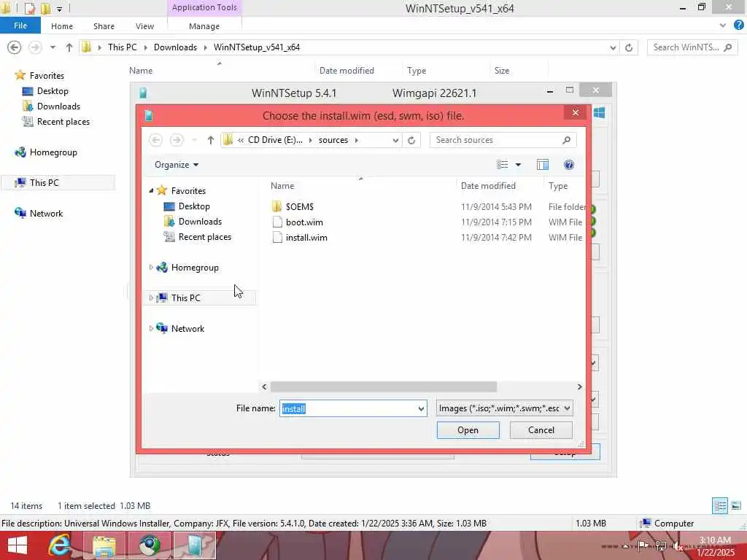Click the Open button
The image size is (747, 560).
click(468, 430)
